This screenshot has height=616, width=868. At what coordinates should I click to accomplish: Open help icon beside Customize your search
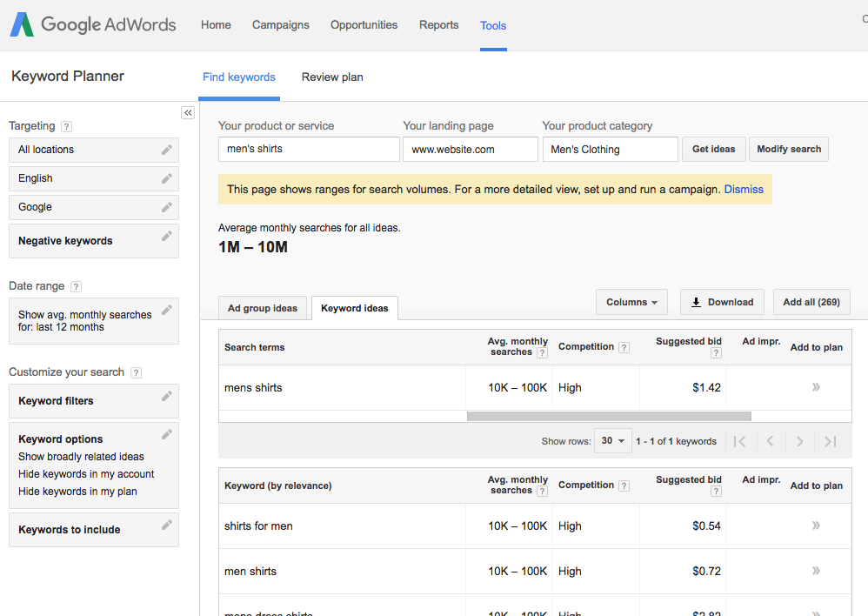137,372
